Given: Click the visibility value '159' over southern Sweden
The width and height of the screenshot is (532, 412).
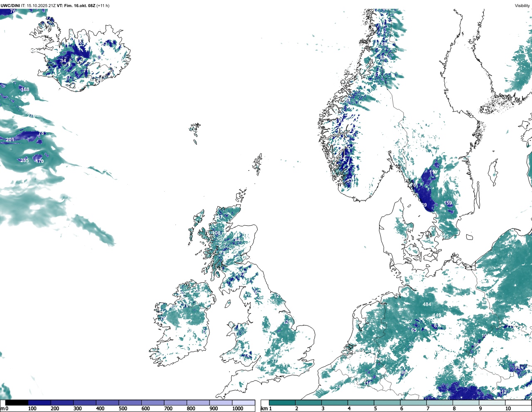Looking at the screenshot, I should coord(448,203).
